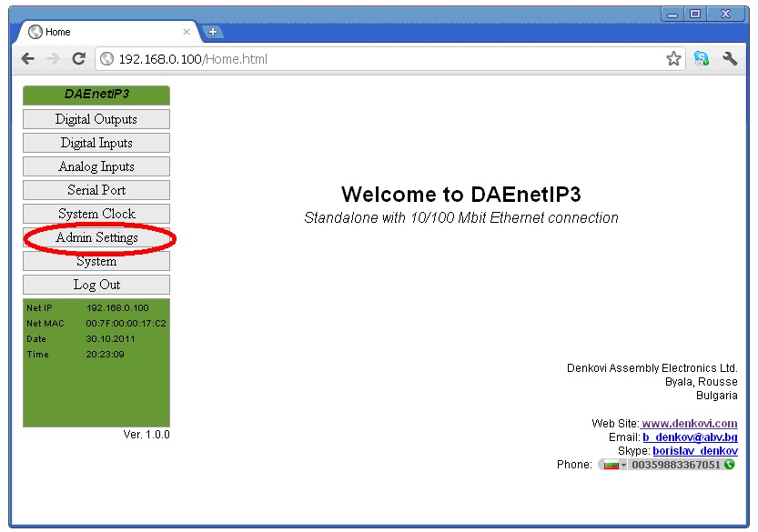Screen dimensions: 758x532
Task: Select the Home browser tab
Action: pos(109,32)
